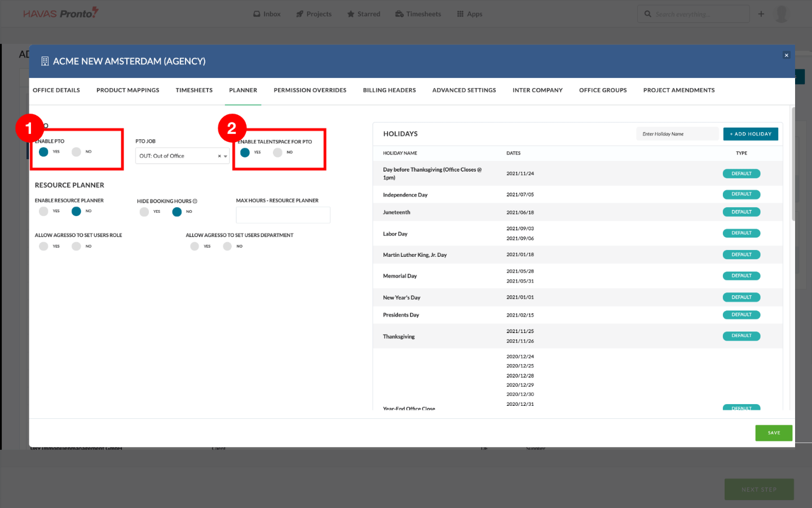Viewport: 812px width, 508px height.
Task: Set Enable Talentspace for PTO to No
Action: [277, 152]
